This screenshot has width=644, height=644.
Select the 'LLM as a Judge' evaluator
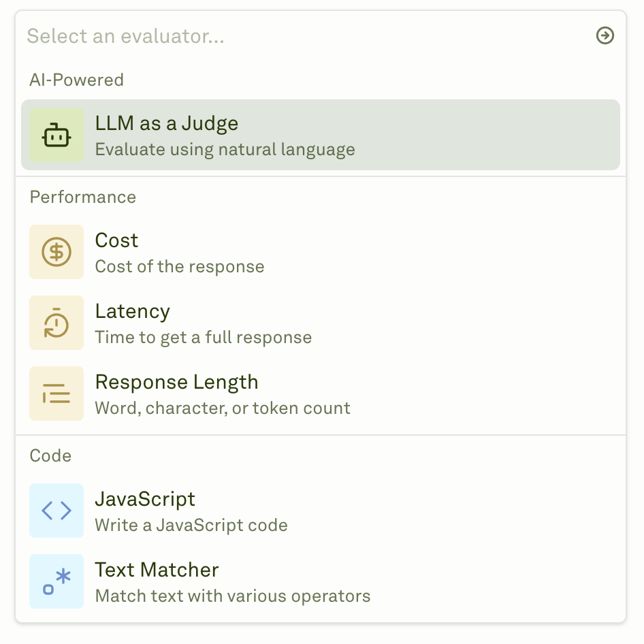pyautogui.click(x=321, y=135)
